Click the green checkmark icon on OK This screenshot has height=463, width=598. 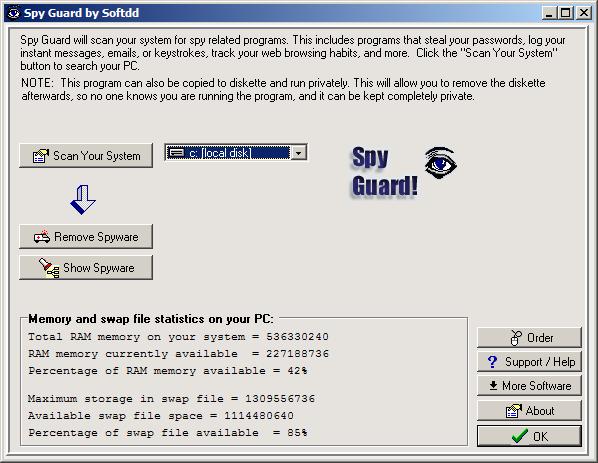(519, 436)
